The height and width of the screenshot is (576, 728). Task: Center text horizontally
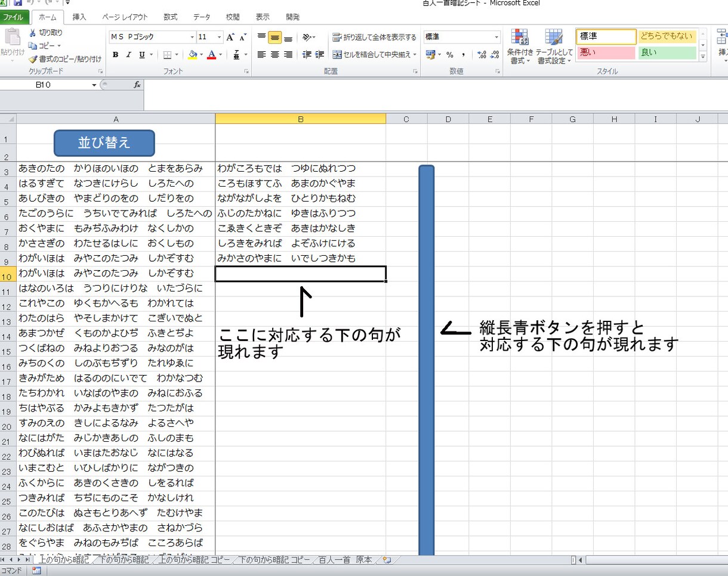(x=274, y=55)
